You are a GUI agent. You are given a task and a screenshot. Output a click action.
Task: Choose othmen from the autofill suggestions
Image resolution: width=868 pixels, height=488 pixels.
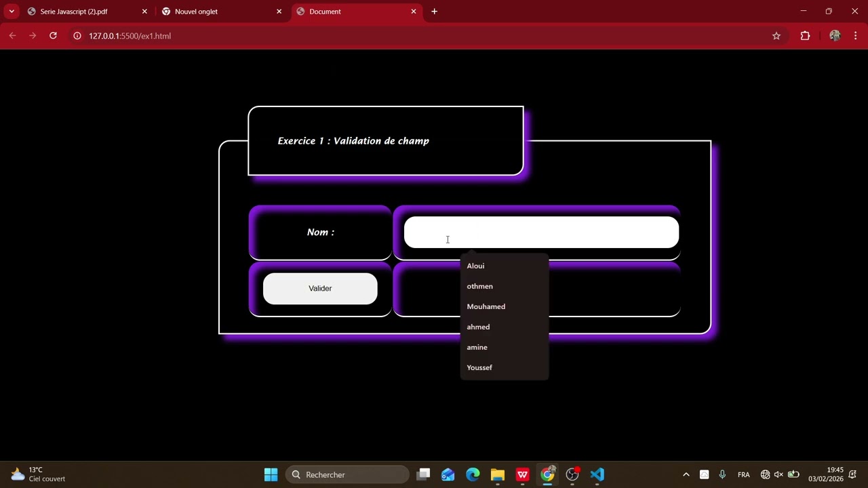click(504, 286)
